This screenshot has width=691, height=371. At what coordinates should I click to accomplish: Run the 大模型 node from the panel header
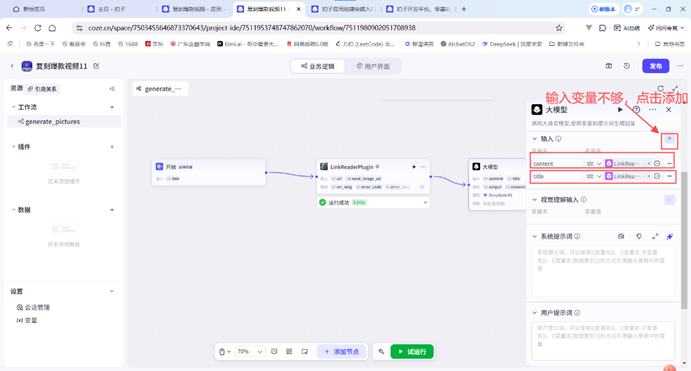620,110
